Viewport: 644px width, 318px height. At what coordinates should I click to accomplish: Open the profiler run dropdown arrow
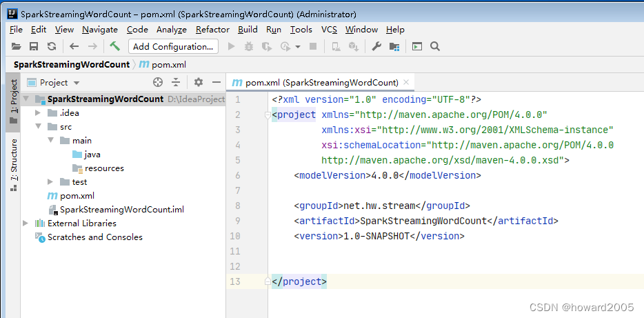(298, 47)
